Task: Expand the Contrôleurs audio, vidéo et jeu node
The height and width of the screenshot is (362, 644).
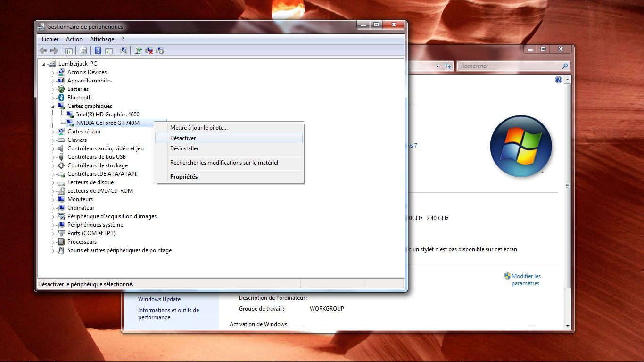Action: (x=53, y=149)
